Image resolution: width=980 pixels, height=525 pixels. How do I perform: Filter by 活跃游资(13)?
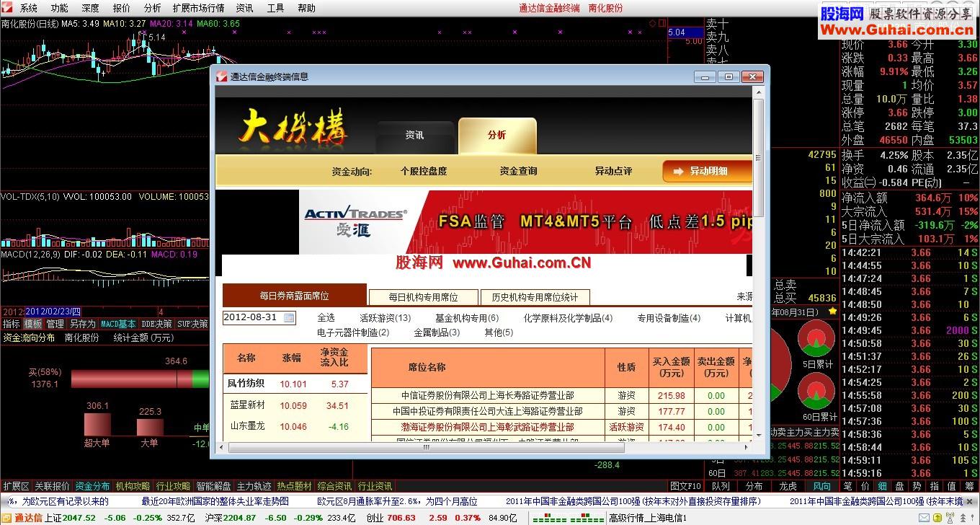386,318
